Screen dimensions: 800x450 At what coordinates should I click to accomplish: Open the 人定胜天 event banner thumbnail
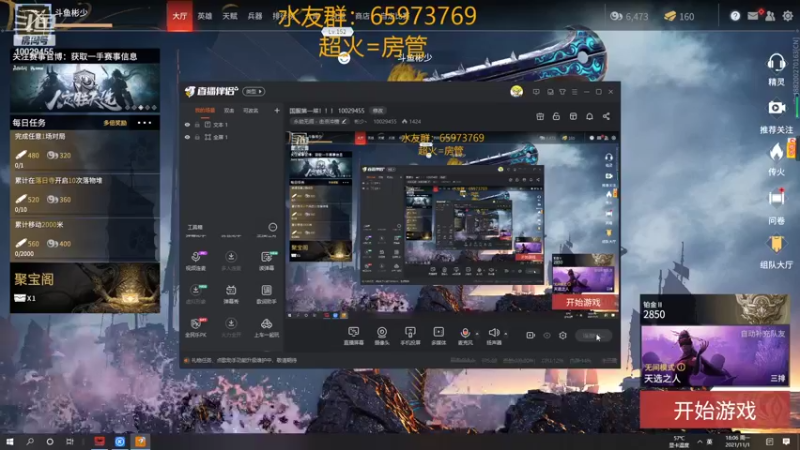coord(85,87)
